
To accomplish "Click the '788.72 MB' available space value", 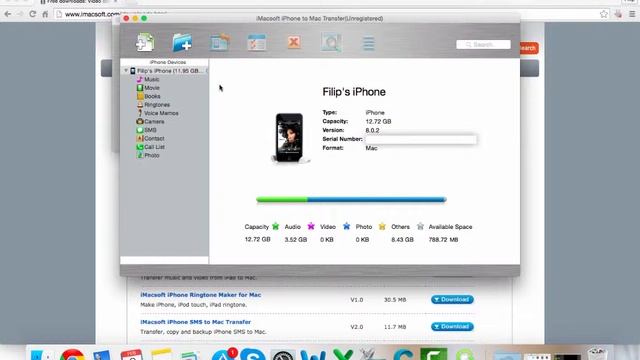I will (x=443, y=240).
